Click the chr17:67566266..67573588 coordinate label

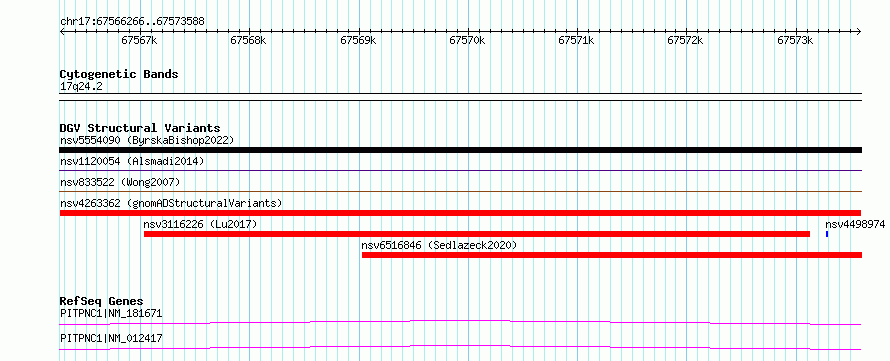tap(132, 22)
